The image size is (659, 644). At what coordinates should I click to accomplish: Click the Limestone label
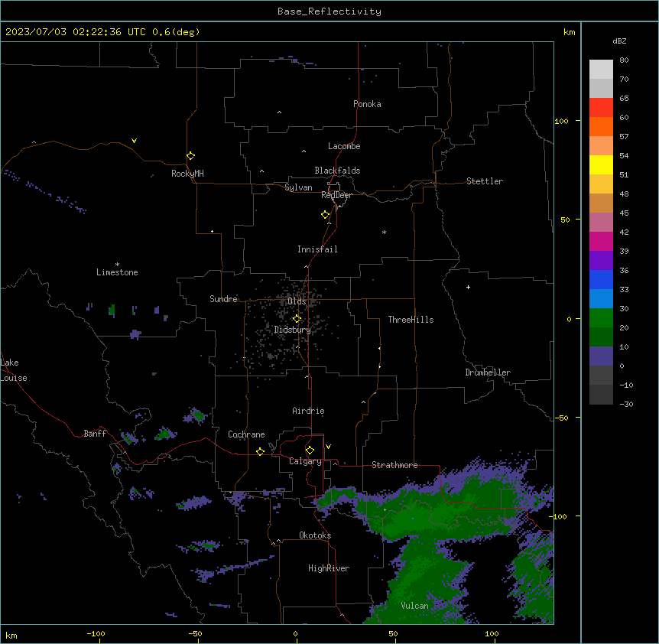117,272
